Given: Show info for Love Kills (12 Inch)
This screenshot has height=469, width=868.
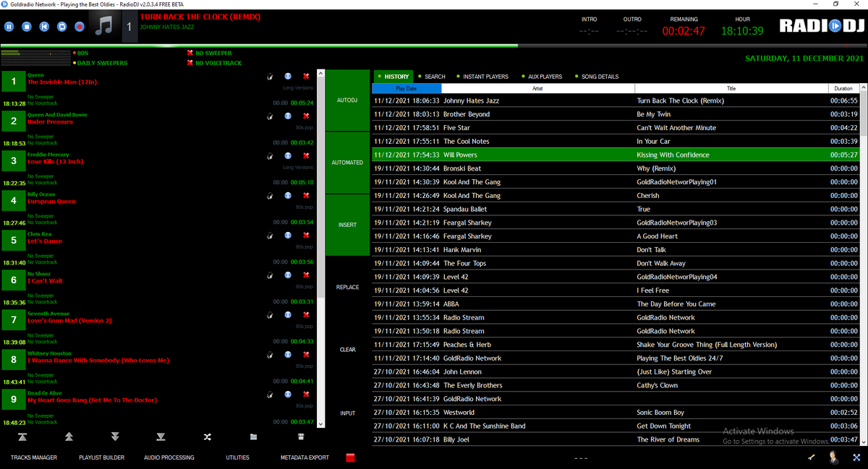Looking at the screenshot, I should click(288, 155).
